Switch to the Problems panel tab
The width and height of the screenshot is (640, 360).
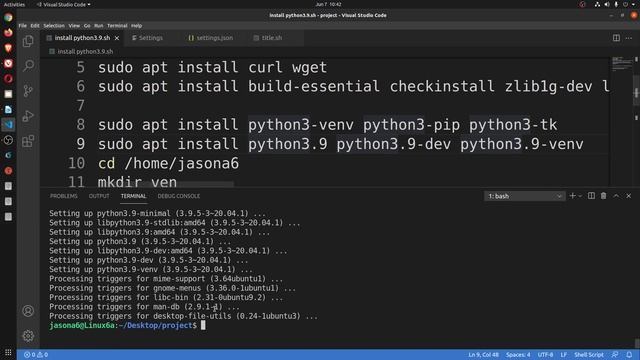pos(64,196)
